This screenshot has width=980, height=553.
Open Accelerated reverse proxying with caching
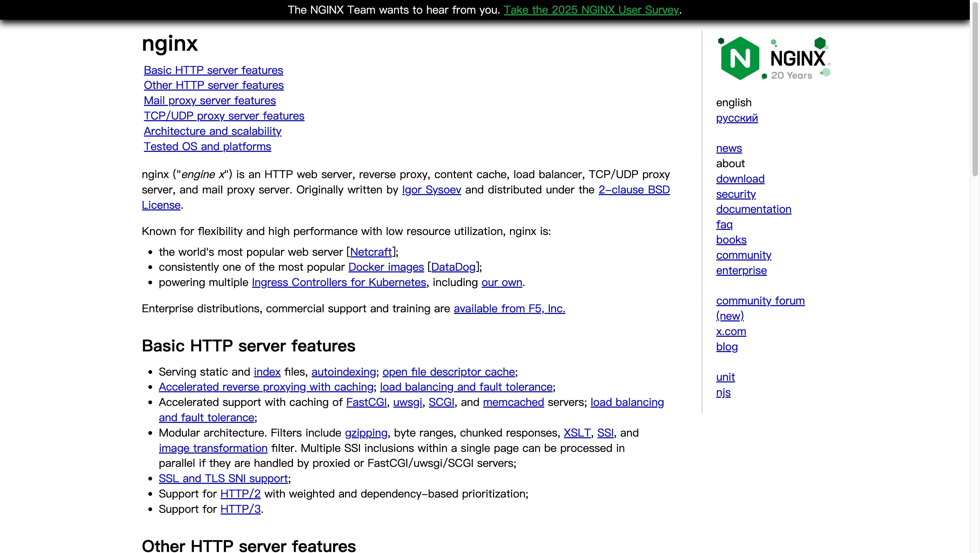click(266, 387)
